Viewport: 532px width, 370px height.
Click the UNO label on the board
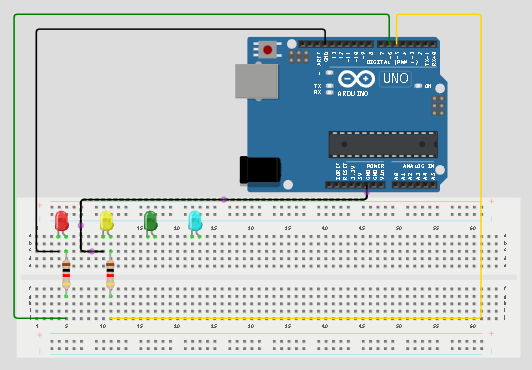pos(396,79)
